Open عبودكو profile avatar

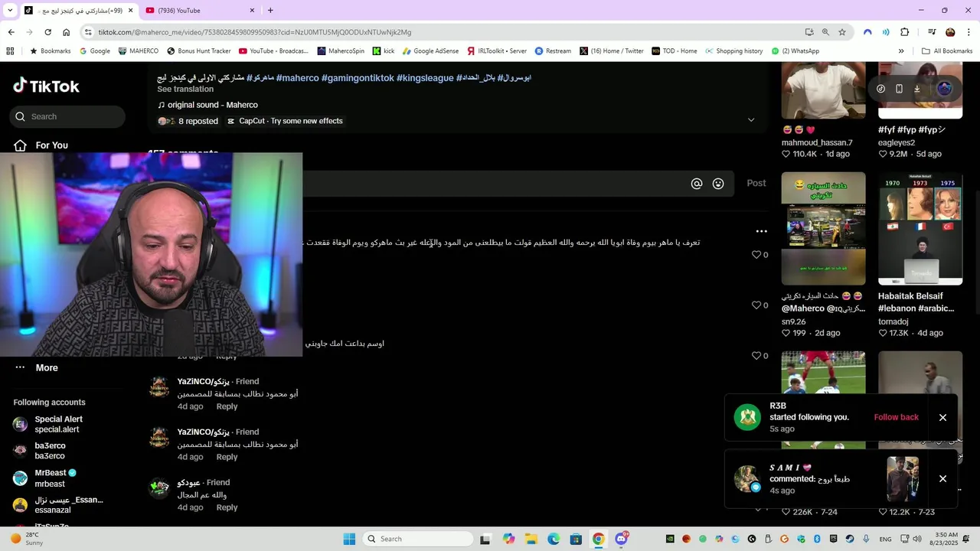[x=159, y=487]
